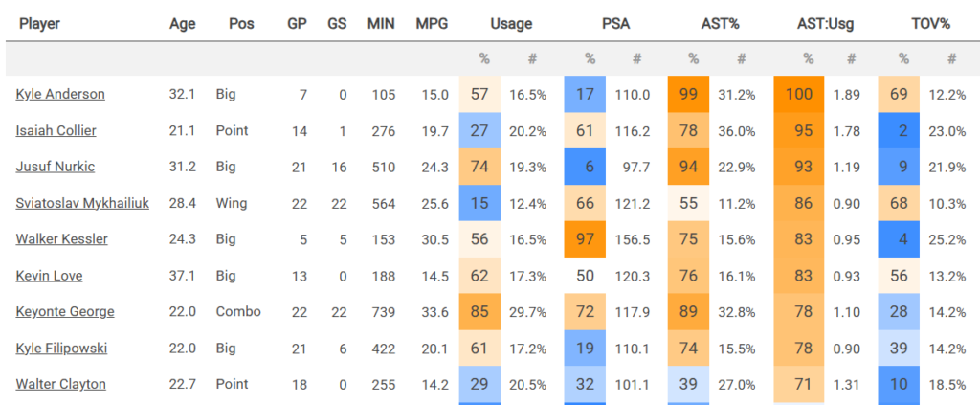980x405 pixels.
Task: Select the Sviatoslav Mykhailiuk link
Action: pyautogui.click(x=83, y=203)
